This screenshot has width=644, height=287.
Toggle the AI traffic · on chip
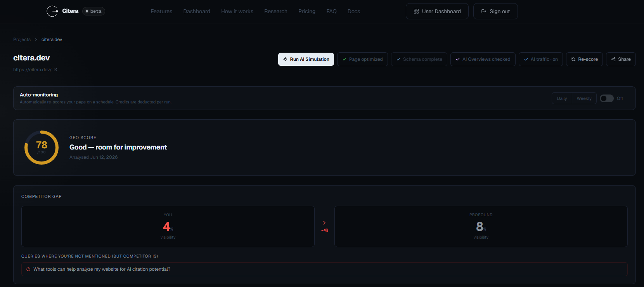(x=541, y=59)
